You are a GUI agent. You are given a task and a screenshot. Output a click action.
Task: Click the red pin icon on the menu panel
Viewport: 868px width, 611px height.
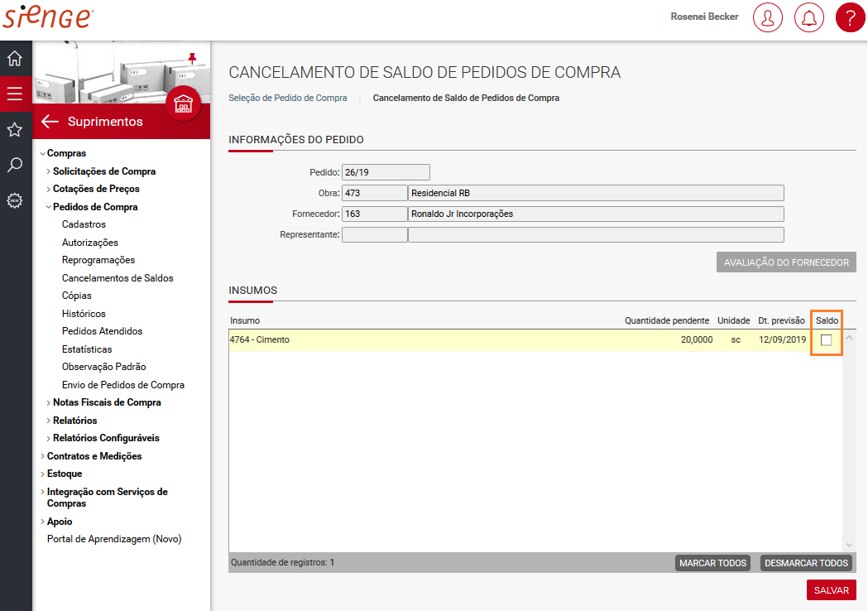(x=192, y=58)
